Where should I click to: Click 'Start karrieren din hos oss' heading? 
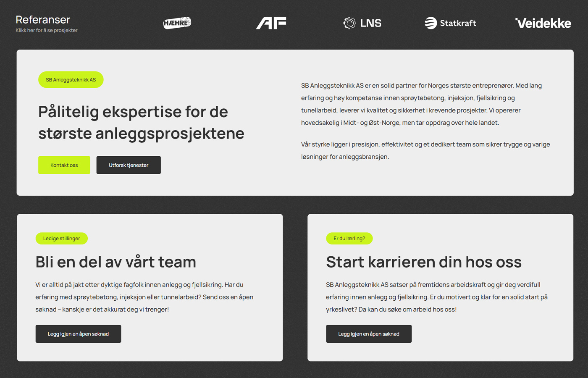point(424,262)
